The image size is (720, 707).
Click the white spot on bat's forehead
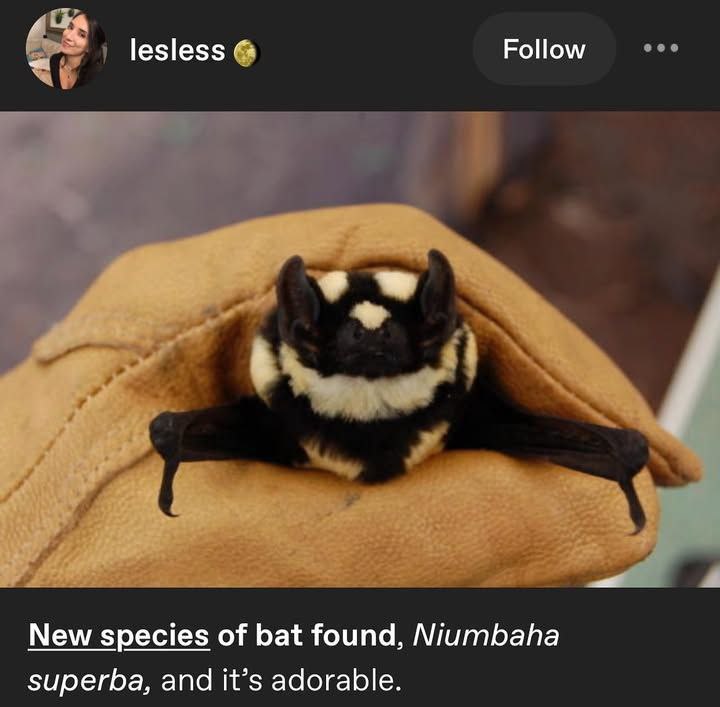[x=370, y=314]
